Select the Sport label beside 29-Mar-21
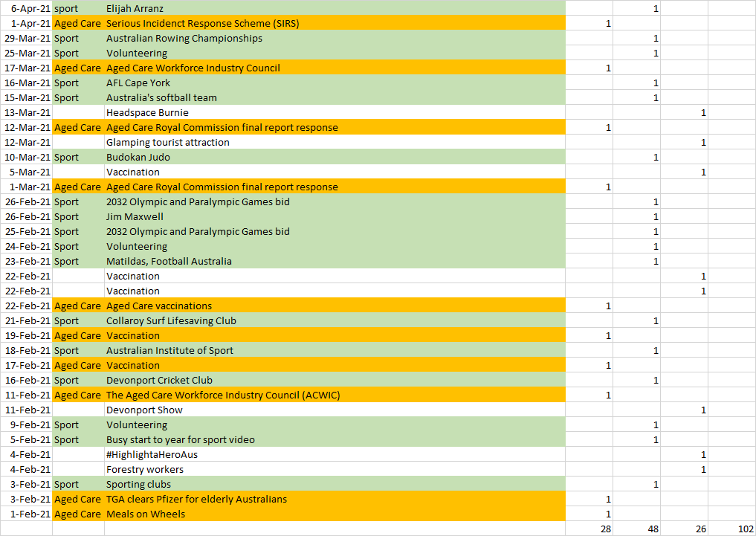Image resolution: width=756 pixels, height=536 pixels. pos(78,38)
